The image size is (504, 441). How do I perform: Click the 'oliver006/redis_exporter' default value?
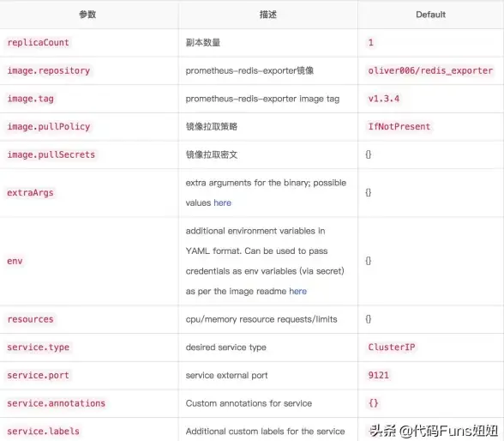click(430, 70)
